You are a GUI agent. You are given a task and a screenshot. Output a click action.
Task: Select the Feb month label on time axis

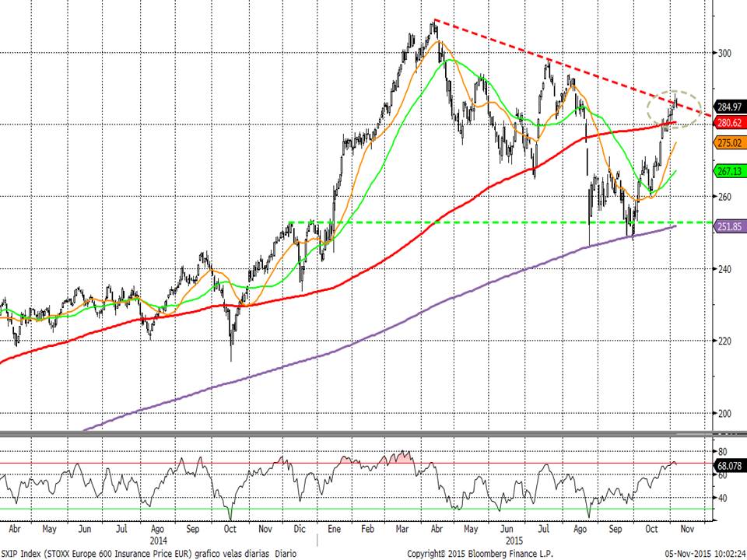[367, 529]
